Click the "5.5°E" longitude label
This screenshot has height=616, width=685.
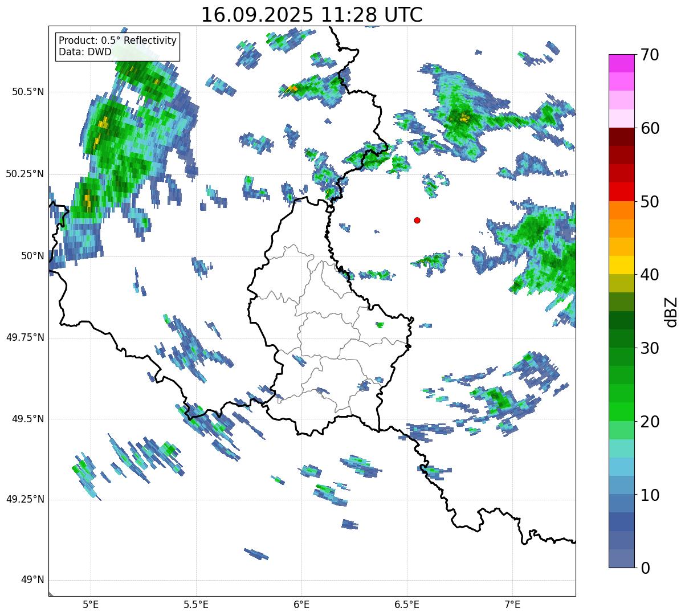pos(196,605)
